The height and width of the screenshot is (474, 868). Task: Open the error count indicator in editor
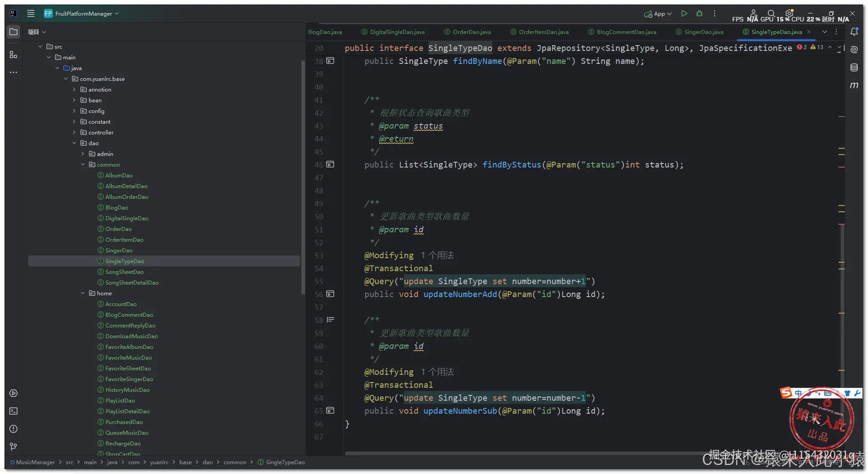(802, 47)
